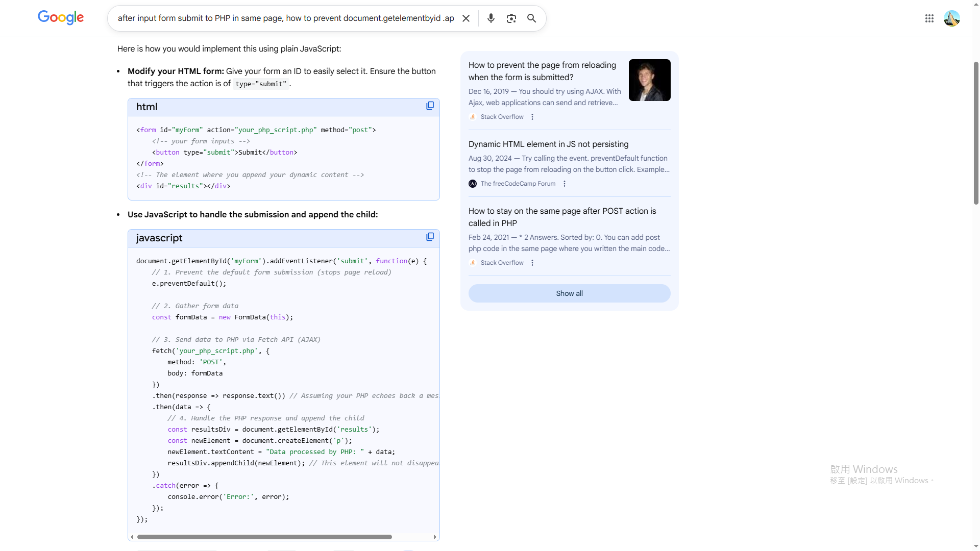
Task: Copy the javascript code block
Action: click(x=430, y=237)
